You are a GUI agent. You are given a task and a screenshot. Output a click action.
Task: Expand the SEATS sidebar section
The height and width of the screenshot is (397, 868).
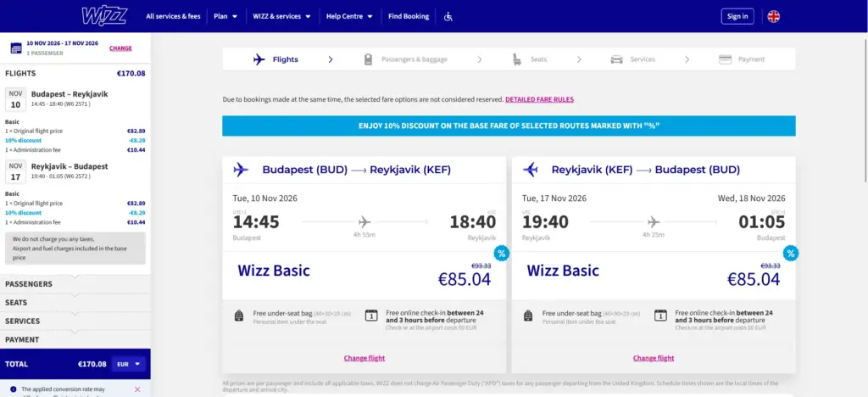[75, 303]
